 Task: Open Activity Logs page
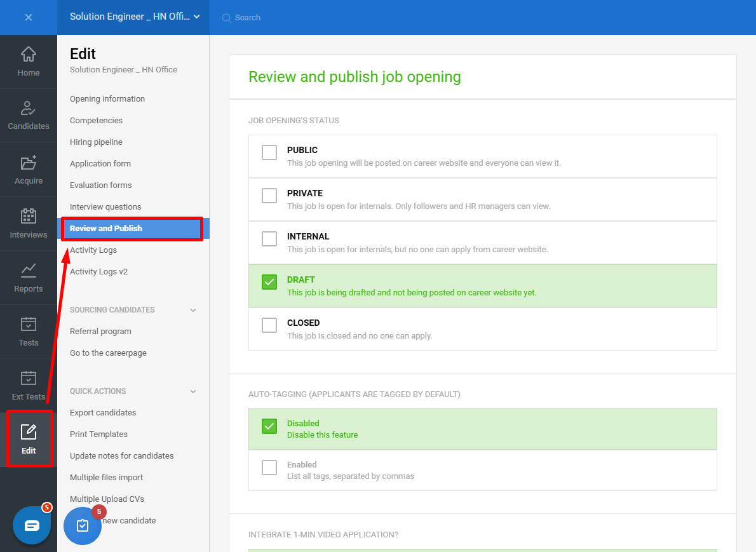pos(93,250)
